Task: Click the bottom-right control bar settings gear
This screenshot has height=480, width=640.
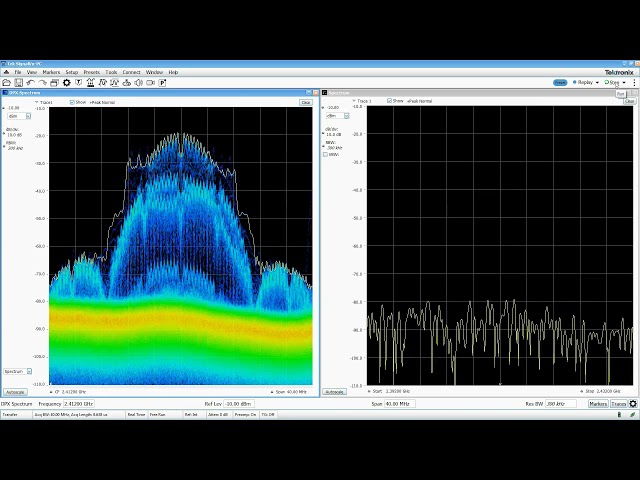Action: tap(633, 404)
